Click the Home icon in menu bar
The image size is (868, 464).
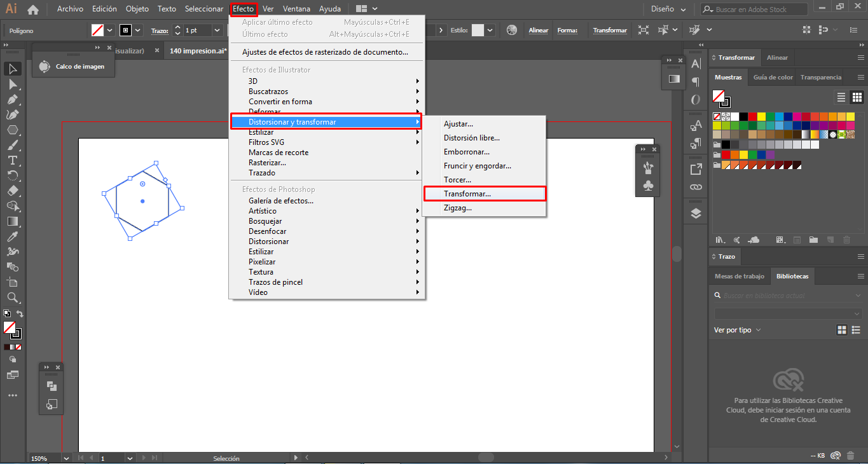point(33,10)
